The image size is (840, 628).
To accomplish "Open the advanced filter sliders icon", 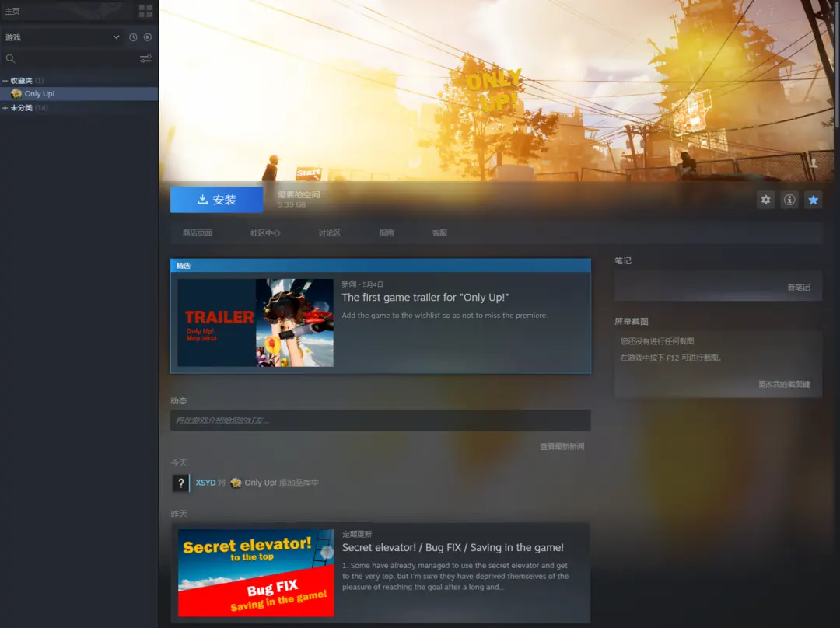I will 145,58.
